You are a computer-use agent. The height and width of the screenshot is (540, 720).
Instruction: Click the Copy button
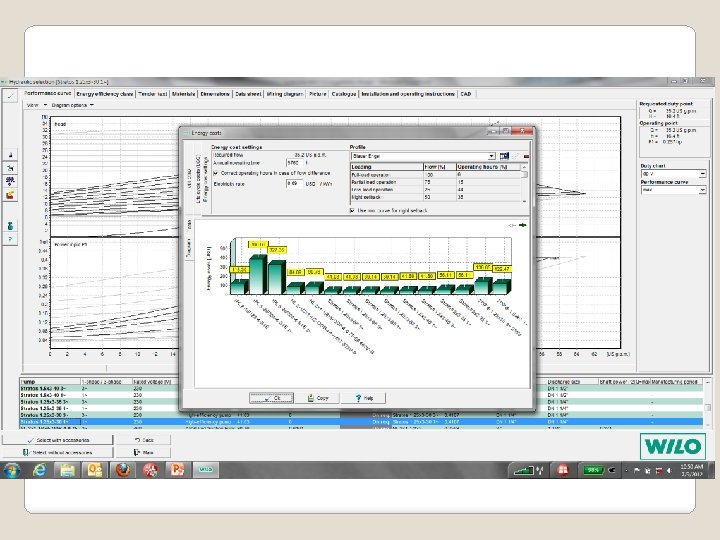coord(317,398)
